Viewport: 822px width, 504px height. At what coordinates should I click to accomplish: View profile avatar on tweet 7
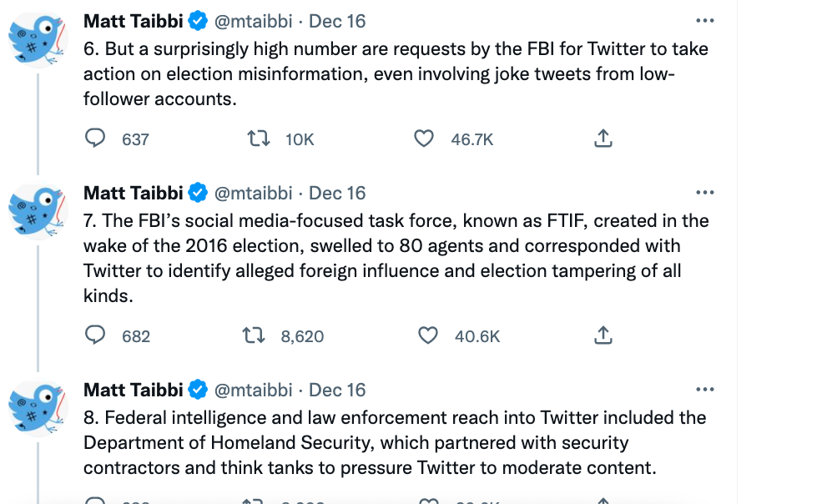click(x=38, y=211)
